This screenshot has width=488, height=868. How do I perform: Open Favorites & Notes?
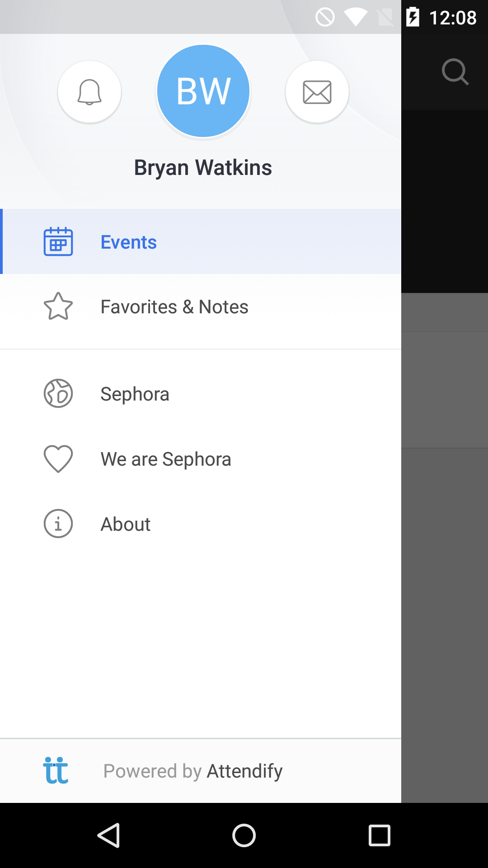coord(174,307)
